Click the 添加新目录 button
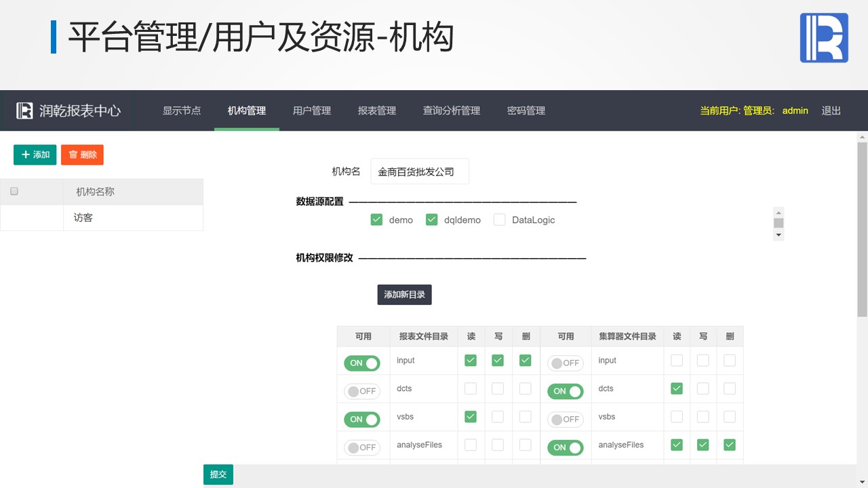This screenshot has width=868, height=488. pos(404,295)
